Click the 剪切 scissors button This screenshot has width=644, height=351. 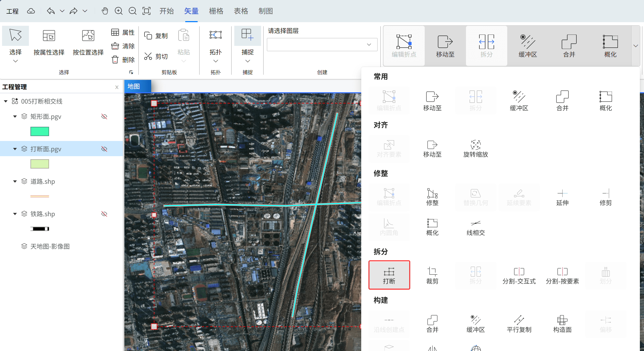tap(156, 56)
